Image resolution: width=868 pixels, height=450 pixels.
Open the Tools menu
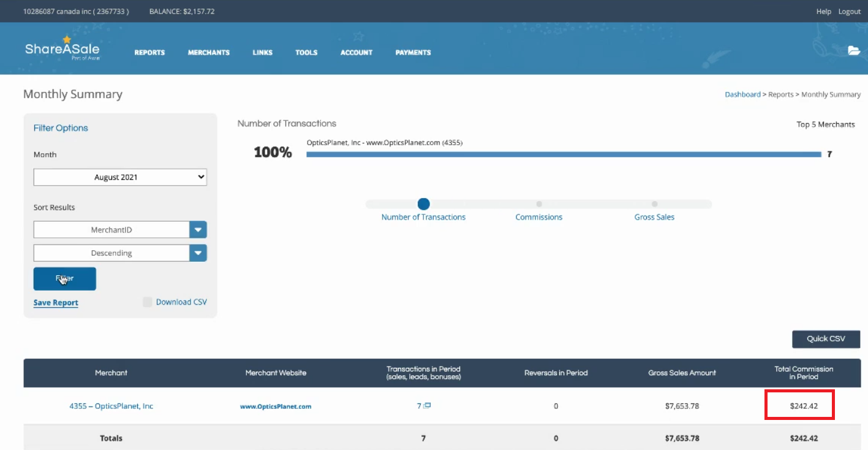click(x=306, y=53)
